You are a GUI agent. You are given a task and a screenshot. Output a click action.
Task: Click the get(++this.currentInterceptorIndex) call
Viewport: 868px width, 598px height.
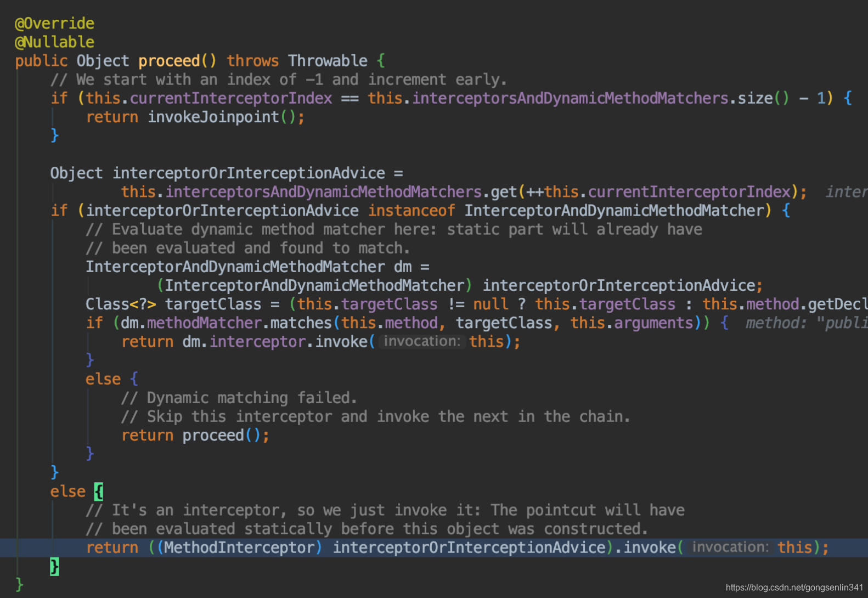point(644,192)
